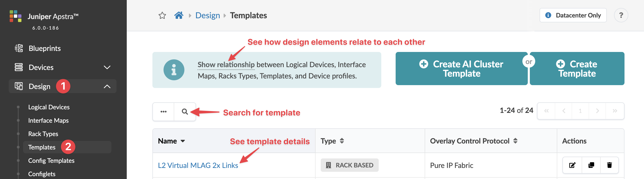This screenshot has height=179, width=644.
Task: Go to home via house icon
Action: click(179, 15)
